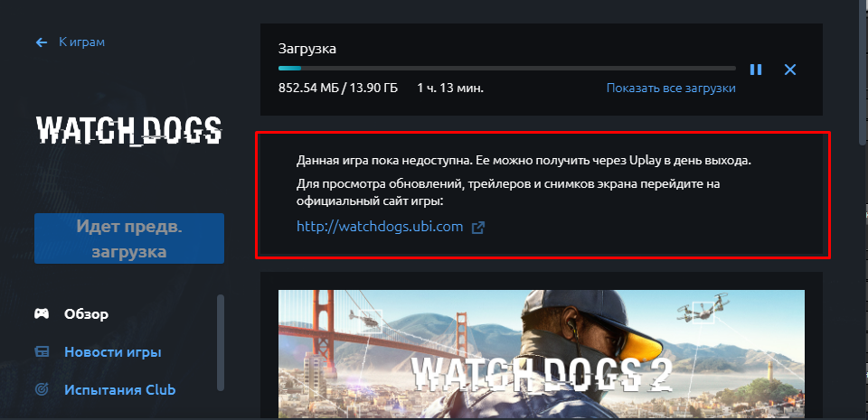
Task: Click the external-link icon after the URL
Action: tap(477, 227)
